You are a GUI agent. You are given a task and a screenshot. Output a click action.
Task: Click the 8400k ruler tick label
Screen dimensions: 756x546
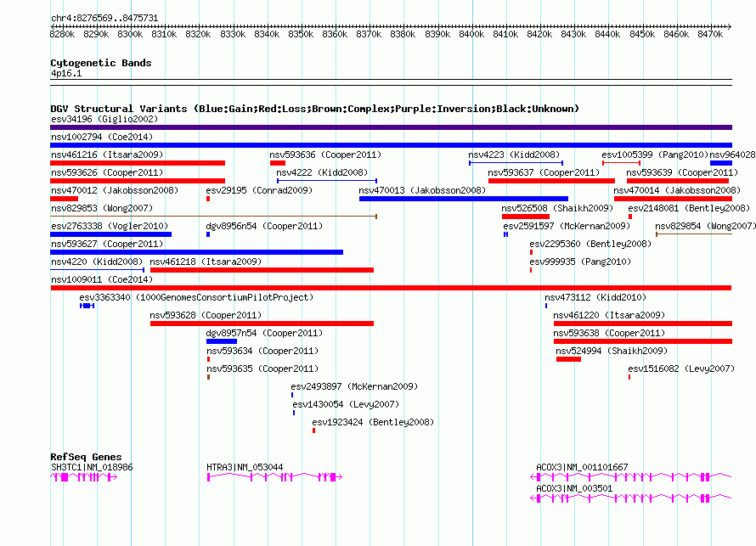pos(471,34)
